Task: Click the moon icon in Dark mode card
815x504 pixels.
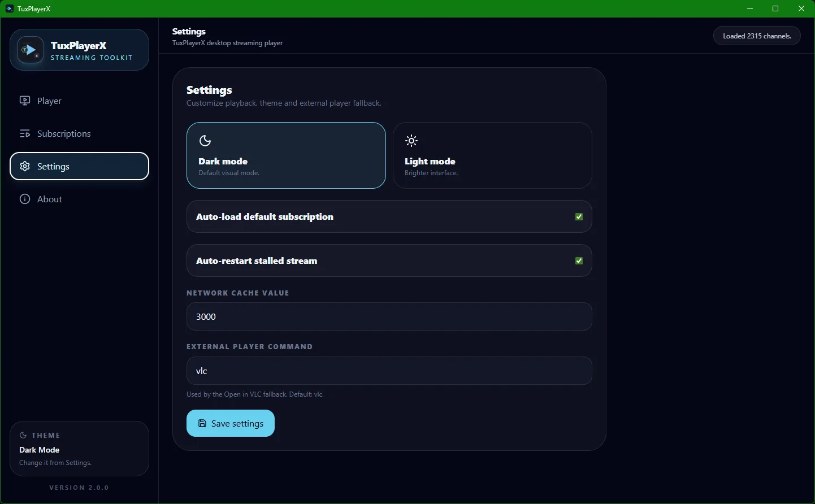Action: (205, 141)
